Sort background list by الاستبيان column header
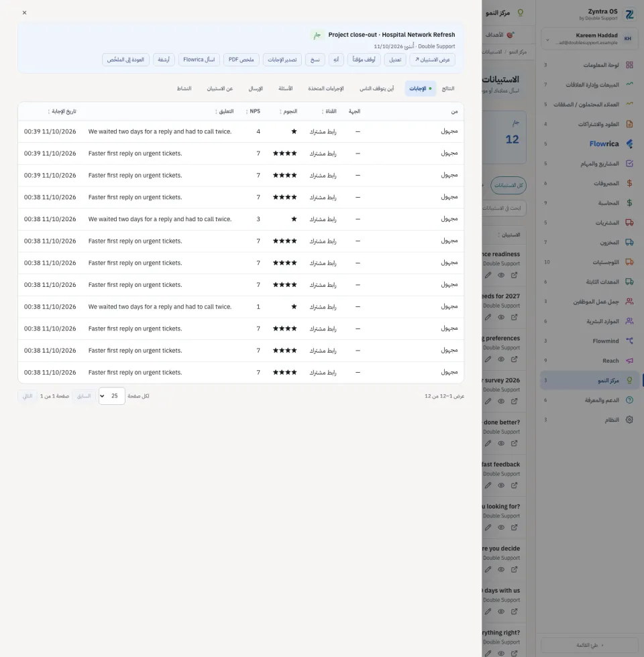Image resolution: width=644 pixels, height=657 pixels. (509, 235)
